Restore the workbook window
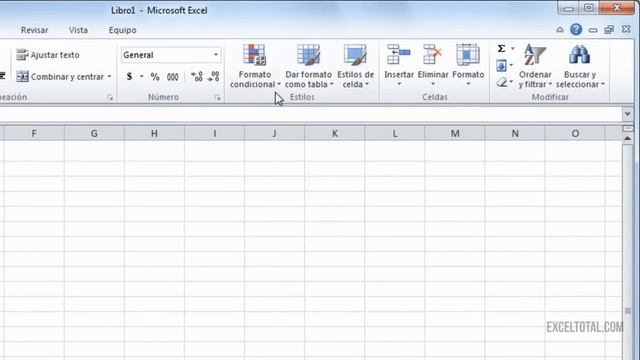Screen dimensions: 640x360 [x=609, y=30]
